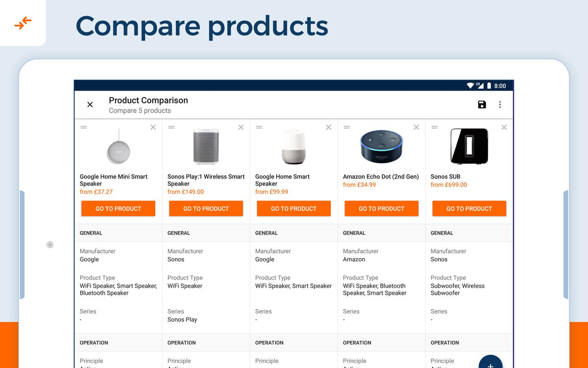
Task: Go to product for Google Home Mini
Action: coord(119,208)
